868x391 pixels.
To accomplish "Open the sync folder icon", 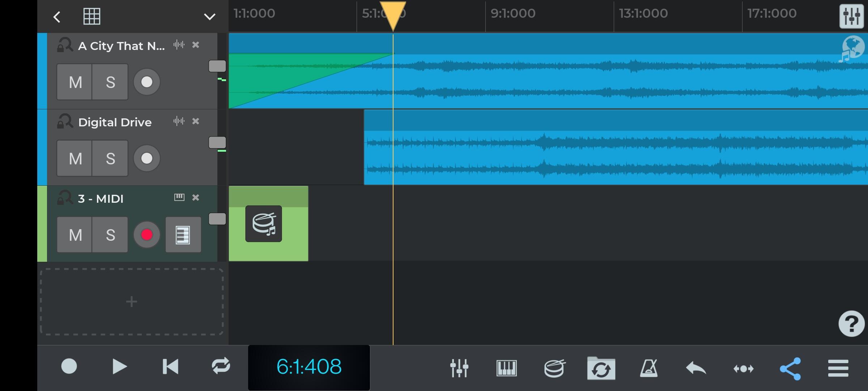I will coord(601,368).
